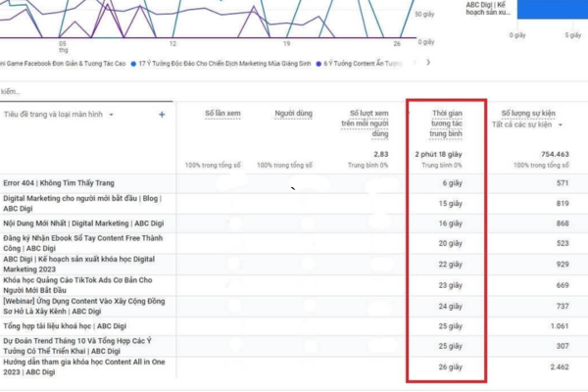This screenshot has width=588, height=392.
Task: Select 'Nội Dung Mới Nhất | Digital Marketing' row
Action: 294,223
